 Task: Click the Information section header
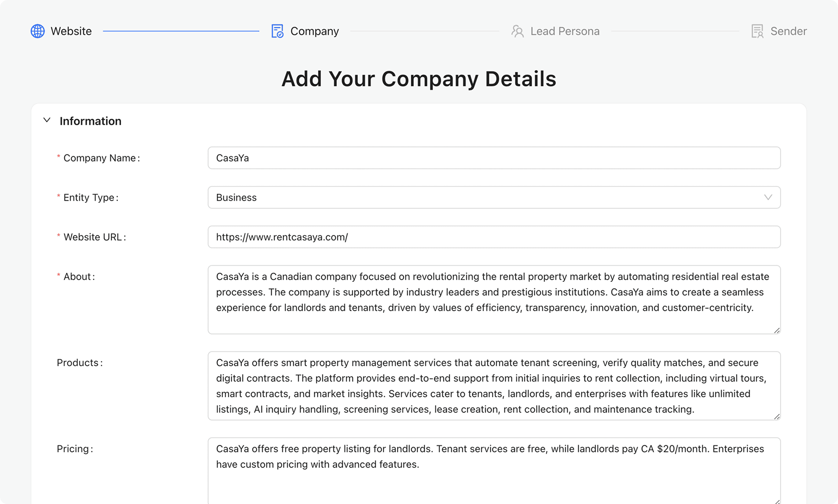pos(90,121)
